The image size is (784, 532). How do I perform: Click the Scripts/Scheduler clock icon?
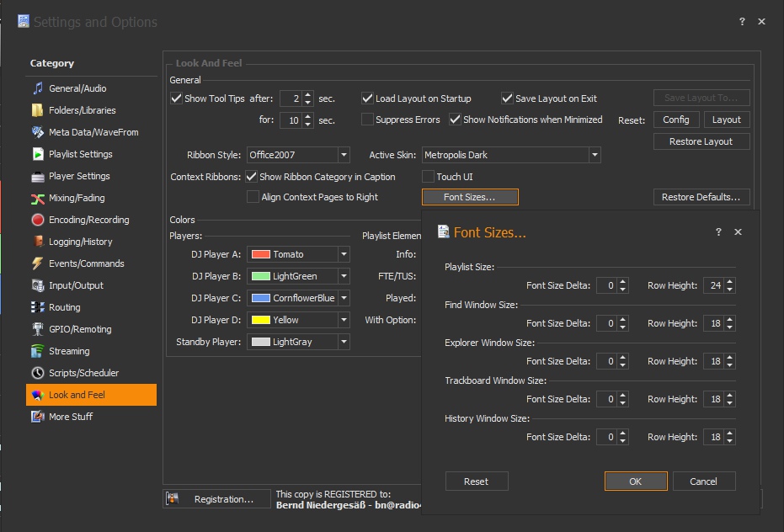tap(37, 373)
